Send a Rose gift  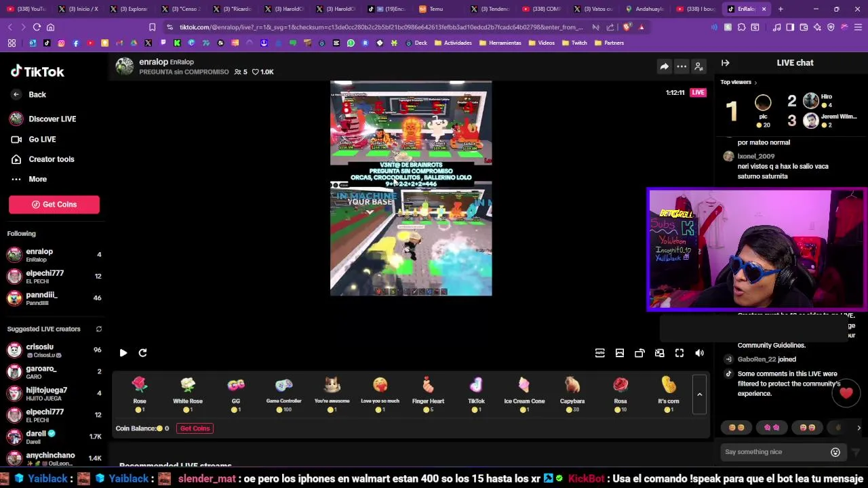[x=140, y=394]
